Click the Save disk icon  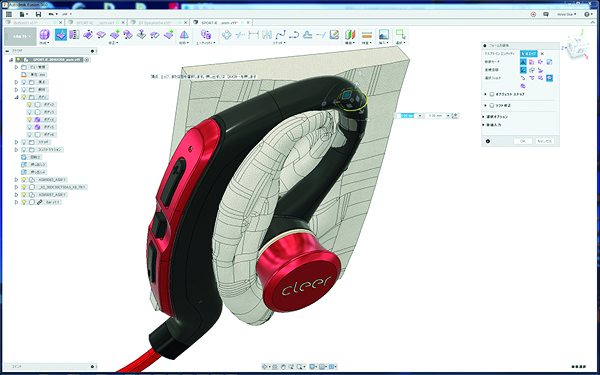pyautogui.click(x=38, y=14)
